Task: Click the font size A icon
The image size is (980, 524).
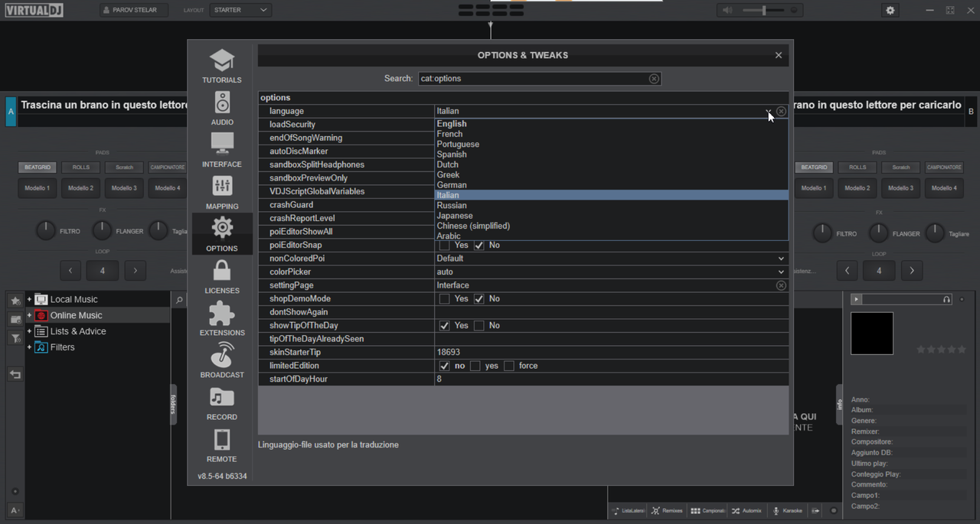Action: click(x=15, y=510)
